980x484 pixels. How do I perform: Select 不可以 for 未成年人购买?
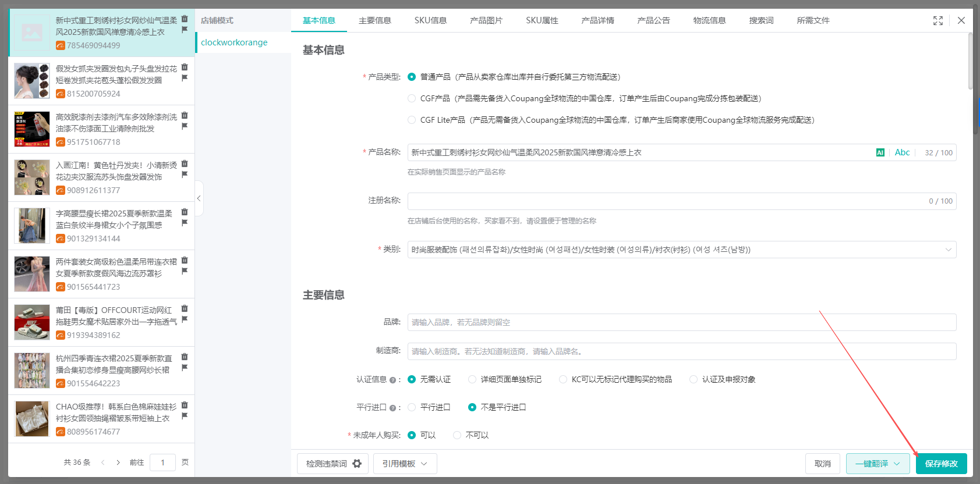tap(457, 435)
